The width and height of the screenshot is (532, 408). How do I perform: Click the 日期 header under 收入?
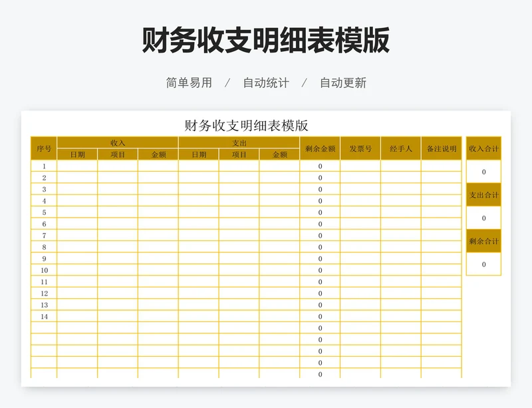(x=77, y=154)
